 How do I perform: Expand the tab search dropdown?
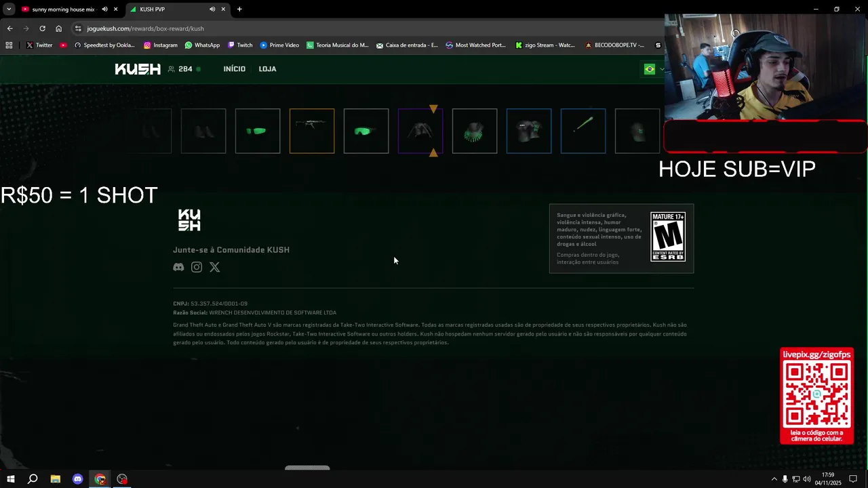9,9
